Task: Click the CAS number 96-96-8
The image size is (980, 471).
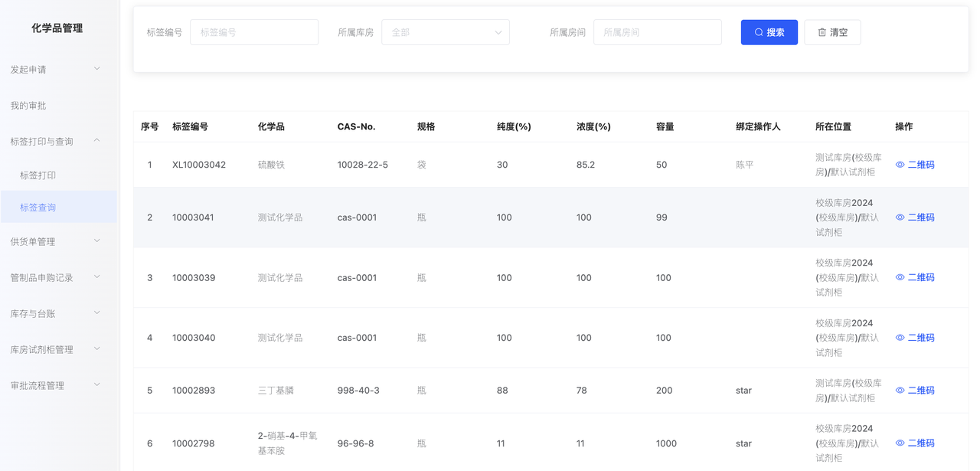Action: (356, 443)
